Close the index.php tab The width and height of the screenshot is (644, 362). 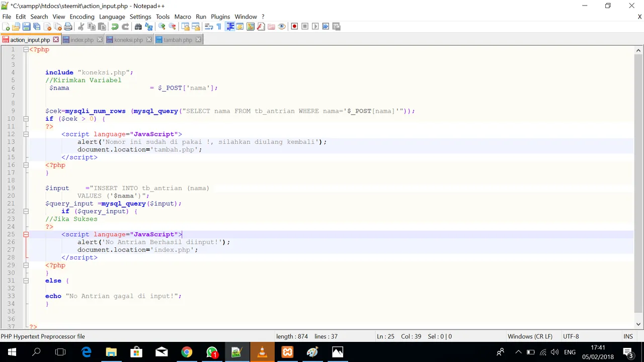[100, 40]
